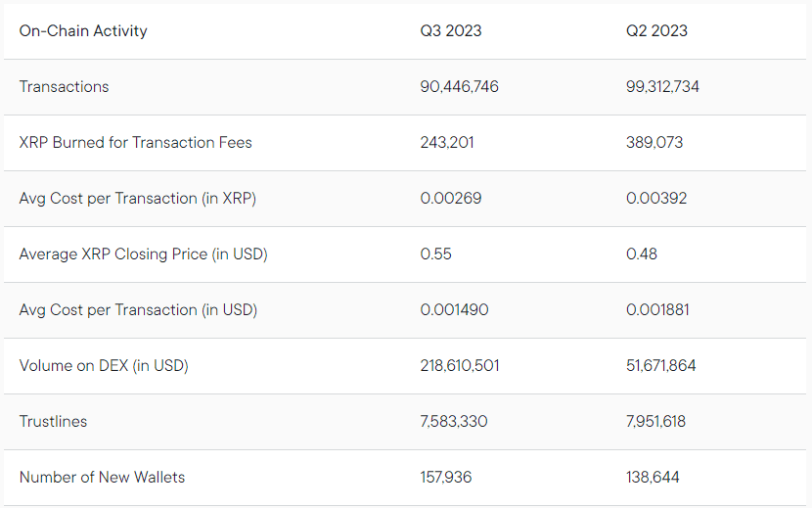Click the On-Chain Activity column header

(x=83, y=31)
